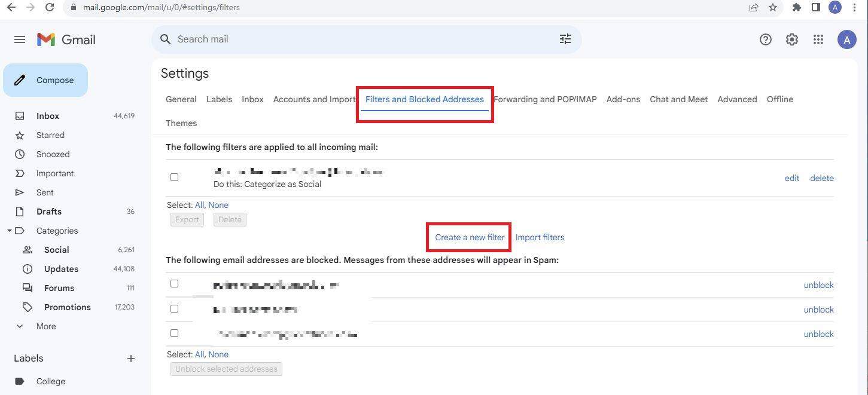Screen dimensions: 868x395
Task: Switch to Forwarding and POP/IMAP tab
Action: [x=545, y=99]
